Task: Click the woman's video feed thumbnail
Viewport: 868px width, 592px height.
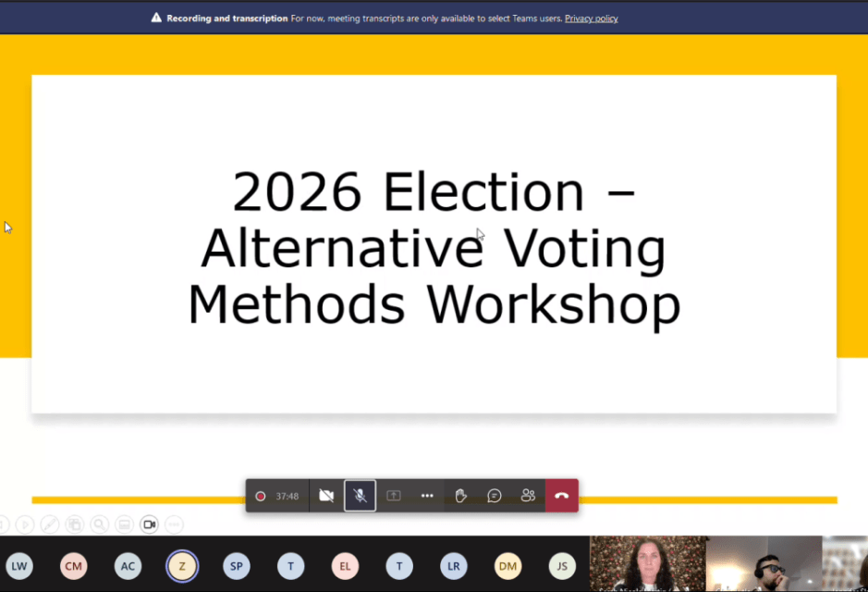Action: point(647,563)
